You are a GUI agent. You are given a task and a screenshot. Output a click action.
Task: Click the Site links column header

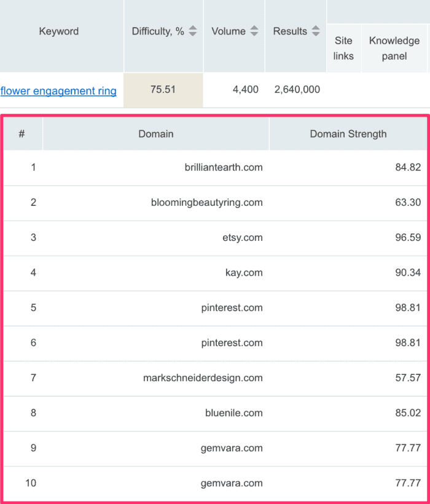(343, 48)
